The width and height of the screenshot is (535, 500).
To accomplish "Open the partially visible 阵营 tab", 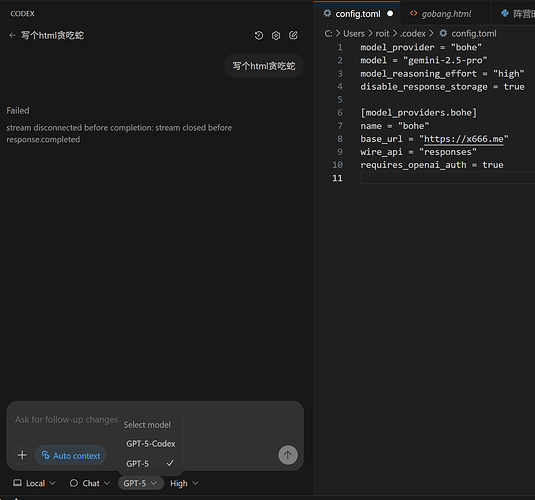I will click(x=513, y=14).
